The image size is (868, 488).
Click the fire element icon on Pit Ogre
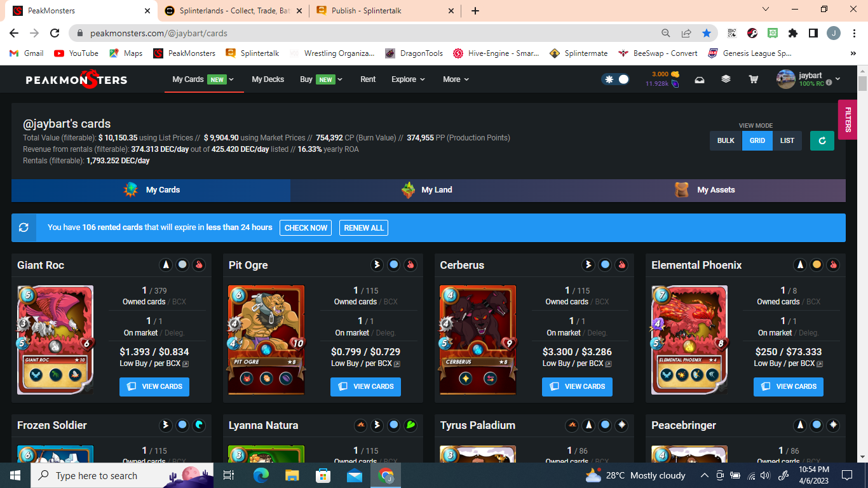[x=410, y=265]
